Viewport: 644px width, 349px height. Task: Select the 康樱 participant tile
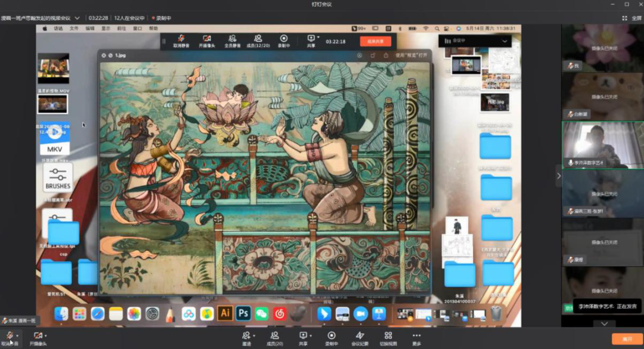pyautogui.click(x=602, y=242)
